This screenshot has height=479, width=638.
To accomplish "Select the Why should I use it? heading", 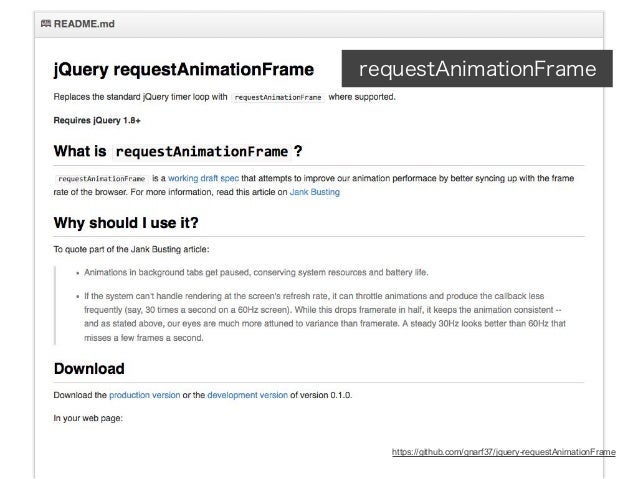I will [x=126, y=223].
